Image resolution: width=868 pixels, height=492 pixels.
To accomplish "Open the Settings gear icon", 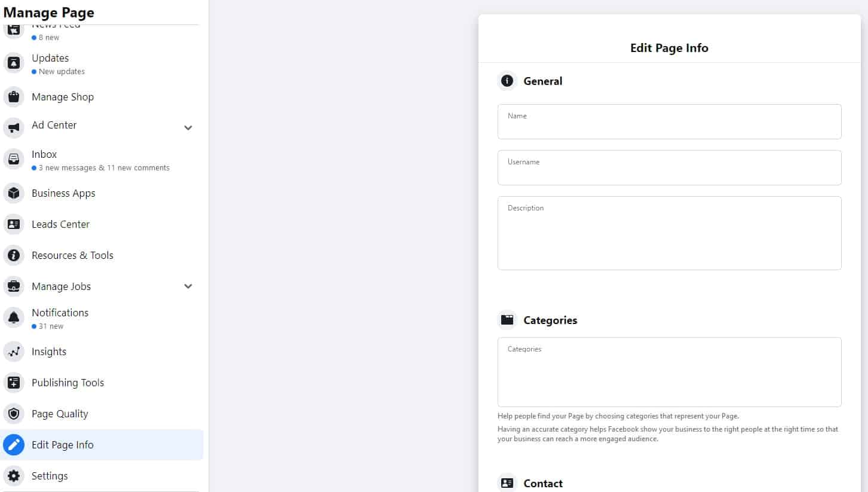I will click(14, 476).
